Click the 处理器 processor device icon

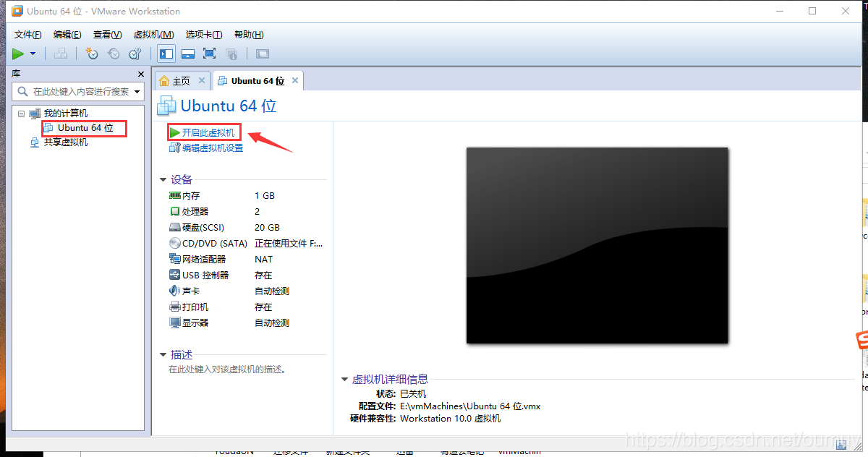174,212
